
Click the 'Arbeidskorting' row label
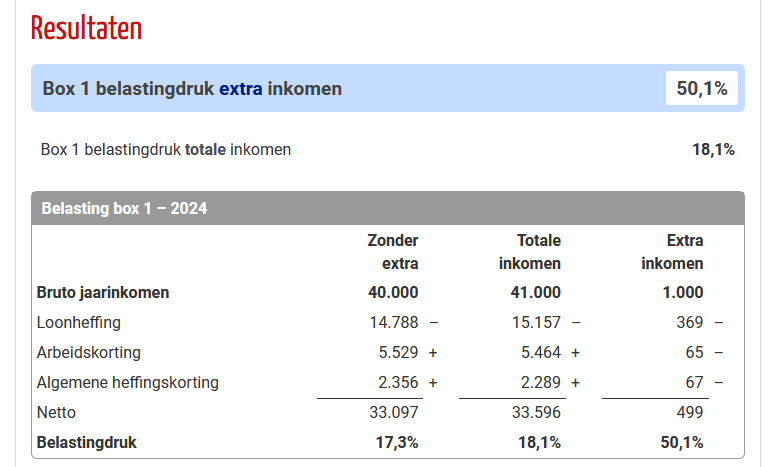[88, 353]
